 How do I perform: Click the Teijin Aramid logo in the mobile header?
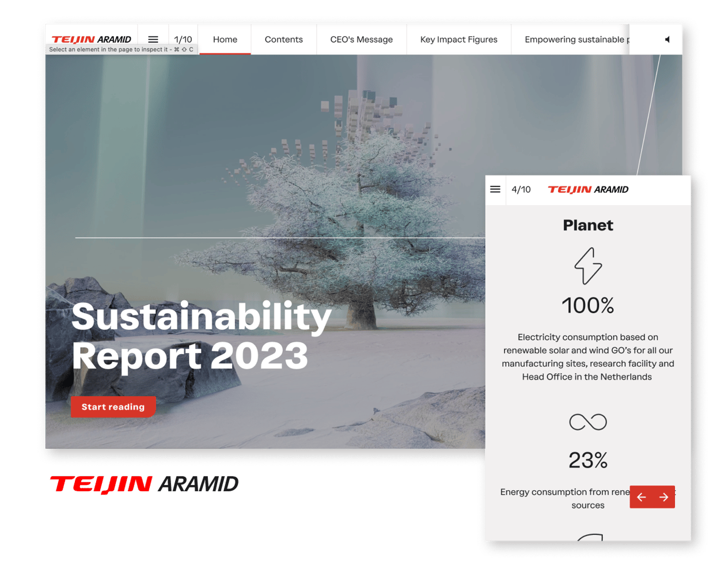point(587,189)
